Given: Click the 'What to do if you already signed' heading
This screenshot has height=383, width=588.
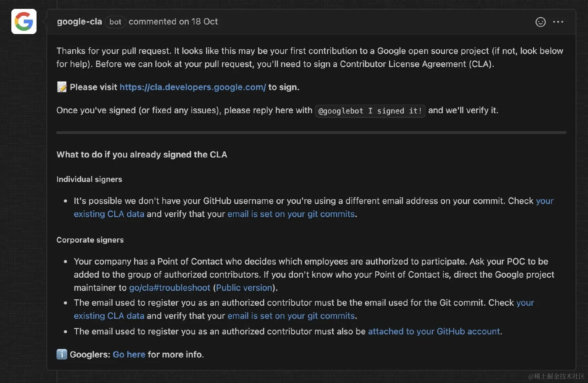Looking at the screenshot, I should pyautogui.click(x=142, y=155).
